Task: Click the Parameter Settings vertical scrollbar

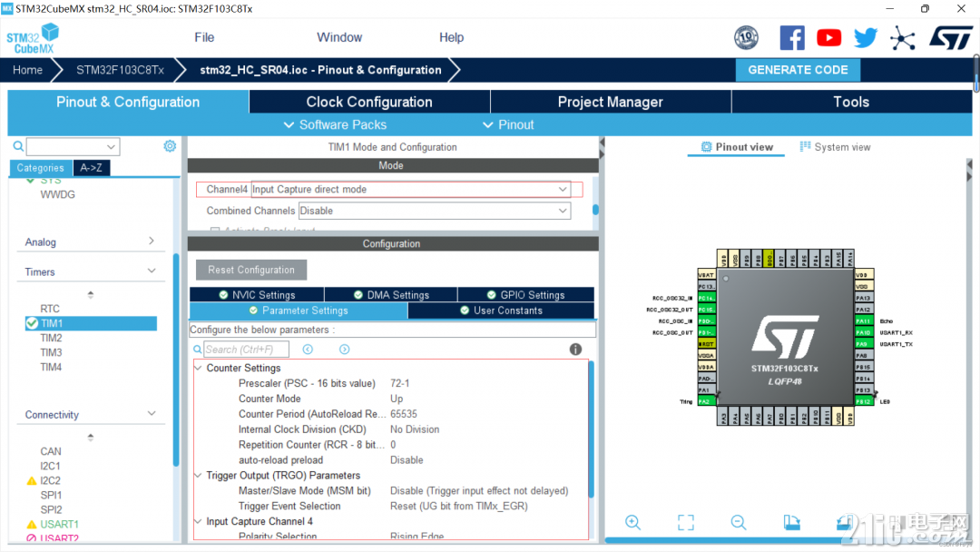Action: 592,429
